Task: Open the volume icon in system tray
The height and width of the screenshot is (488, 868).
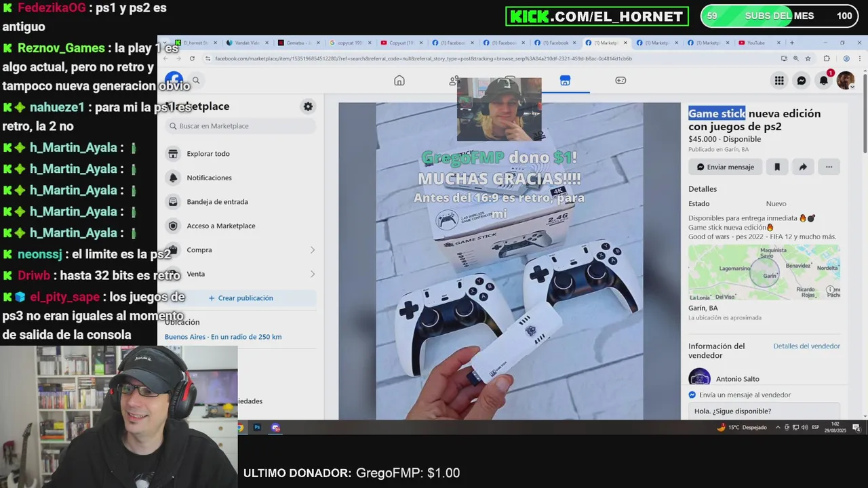Action: (x=804, y=428)
